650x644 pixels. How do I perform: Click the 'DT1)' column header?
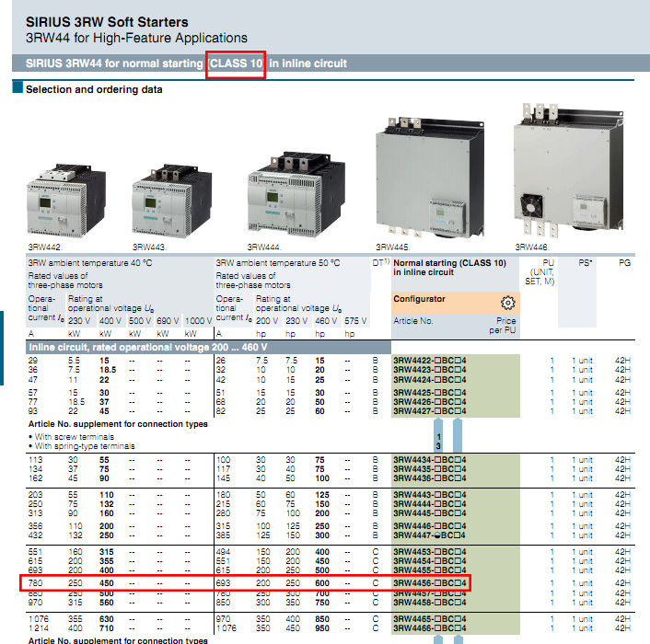[x=380, y=262]
